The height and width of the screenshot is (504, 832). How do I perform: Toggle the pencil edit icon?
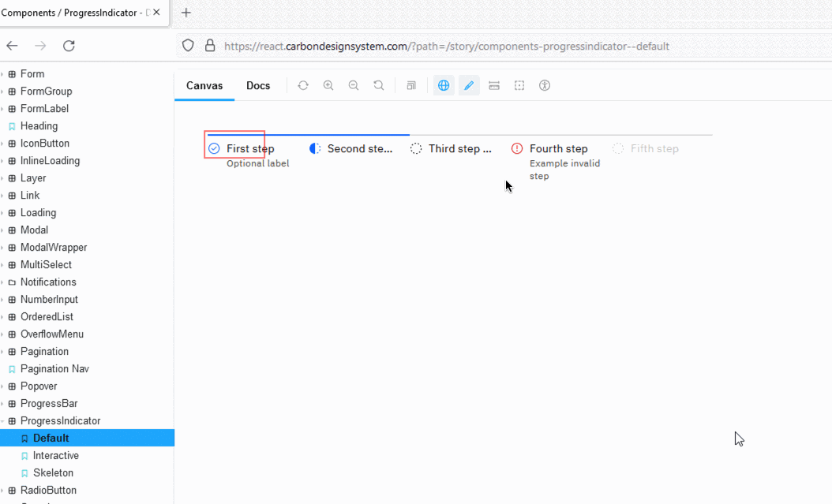click(469, 85)
